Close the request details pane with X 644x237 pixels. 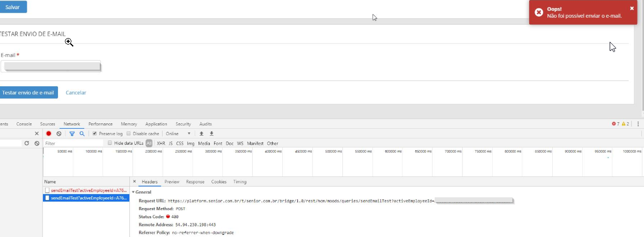[x=134, y=182]
